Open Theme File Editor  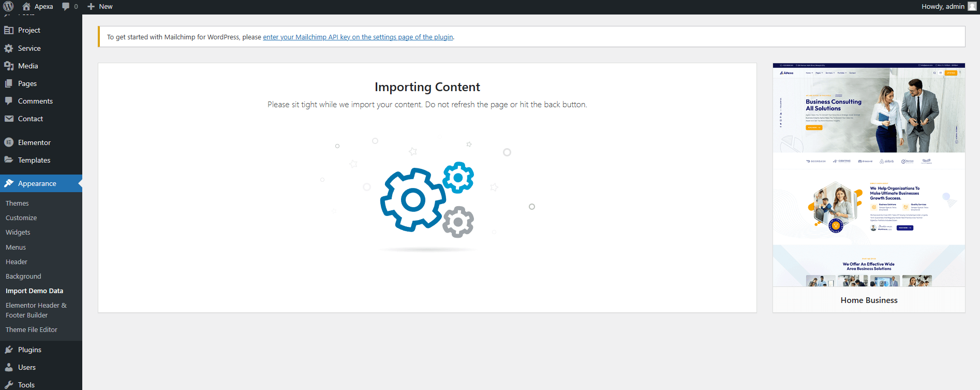(32, 330)
